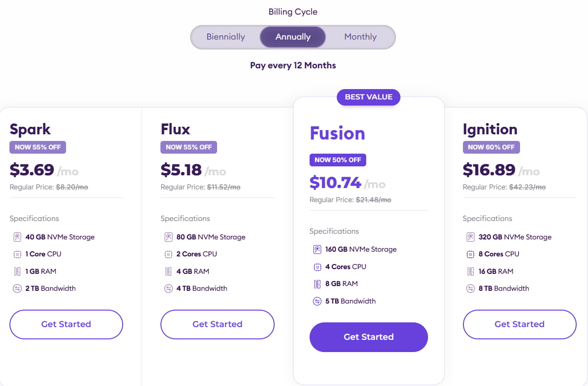Click the Fusion plan CPU icon
This screenshot has height=386, width=588.
pos(317,267)
